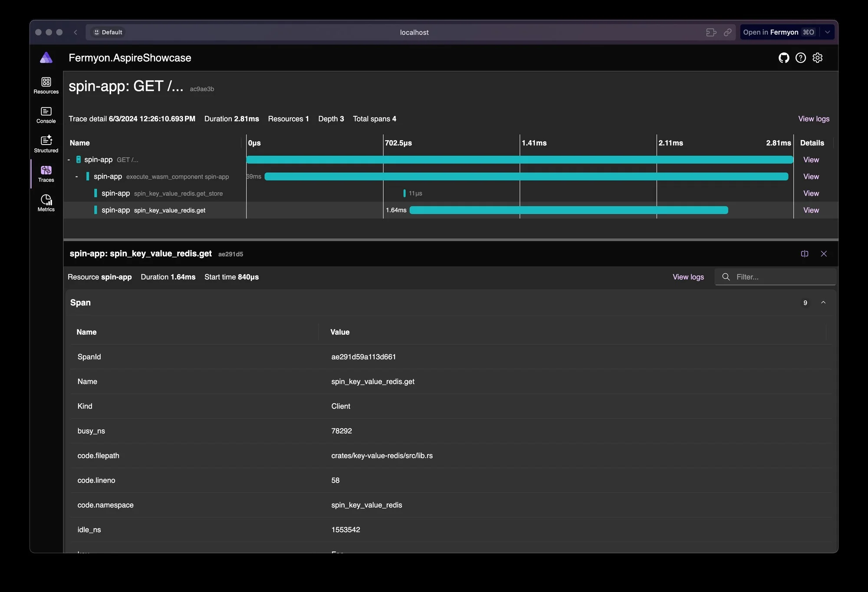Collapse the Span attributes section chevron
868x592 pixels.
[823, 303]
